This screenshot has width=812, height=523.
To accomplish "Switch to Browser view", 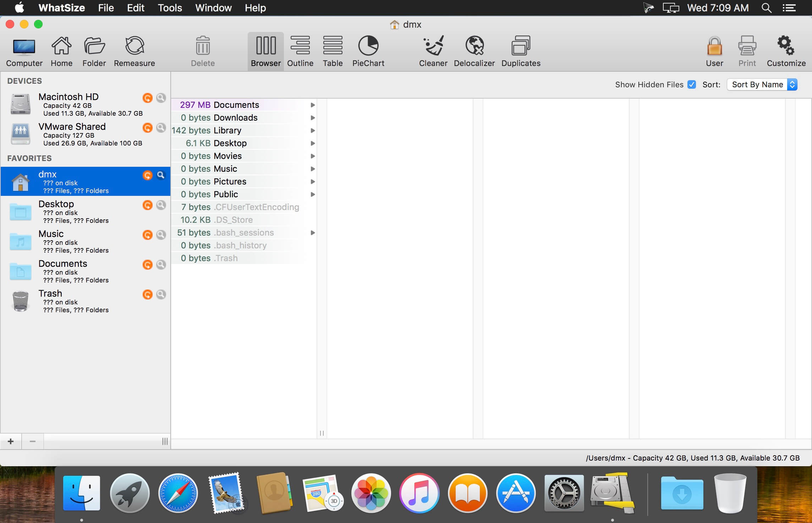I will click(x=266, y=51).
